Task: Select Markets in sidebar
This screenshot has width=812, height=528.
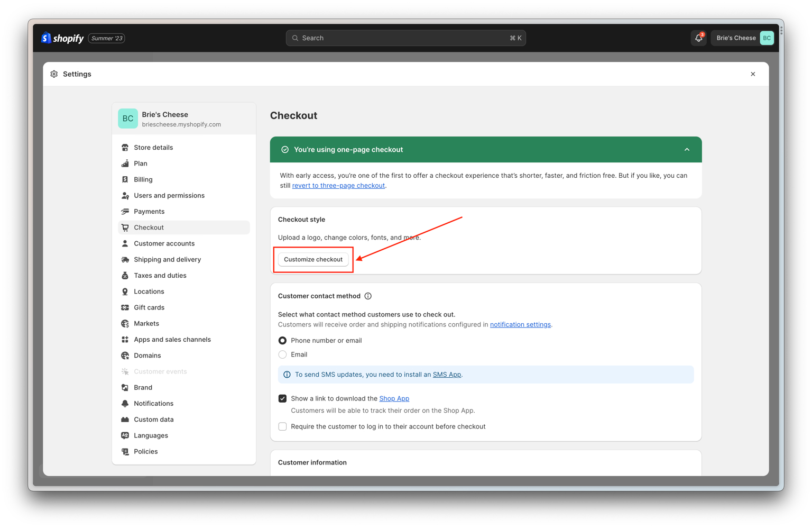Action: click(184, 324)
